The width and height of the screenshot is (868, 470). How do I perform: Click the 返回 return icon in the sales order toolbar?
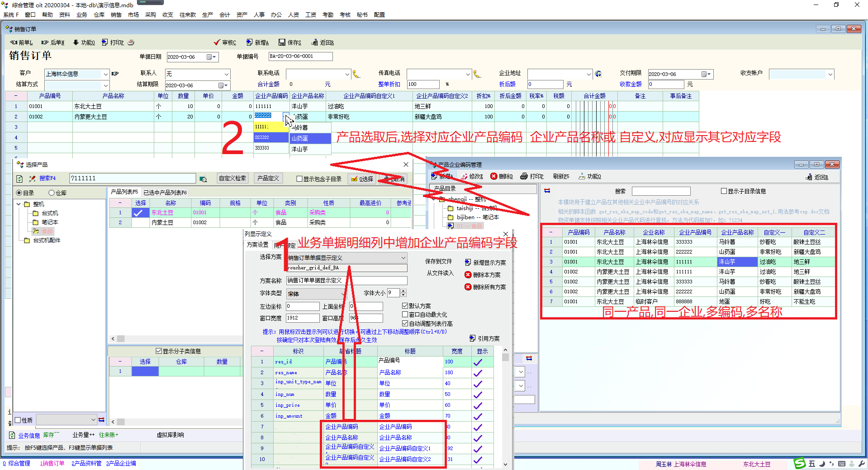pos(314,42)
